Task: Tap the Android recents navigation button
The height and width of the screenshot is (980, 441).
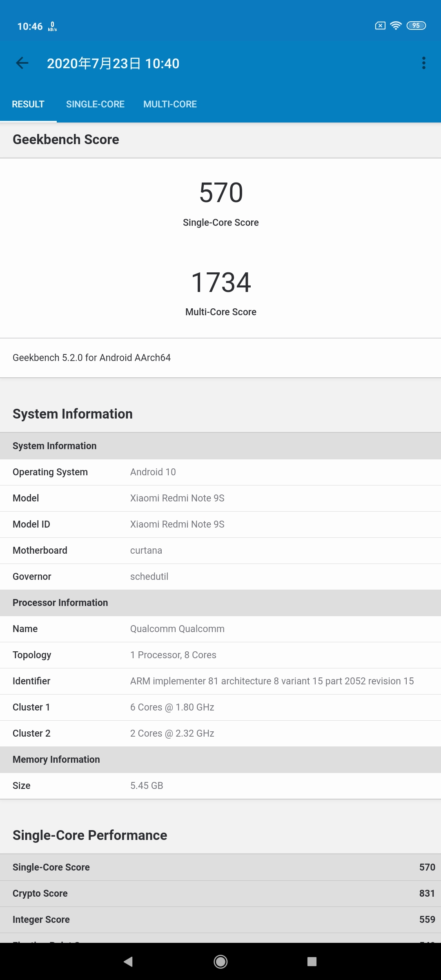Action: tap(312, 962)
